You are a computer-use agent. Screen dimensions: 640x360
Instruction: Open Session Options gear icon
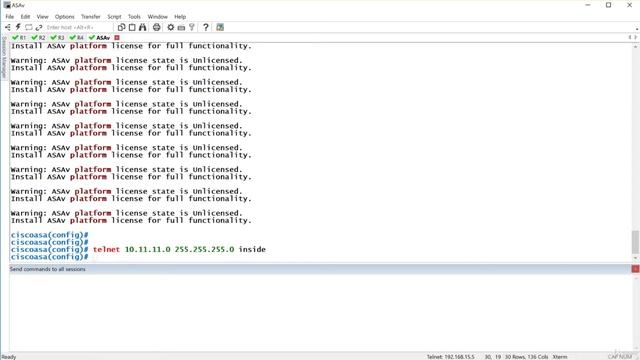tap(171, 27)
